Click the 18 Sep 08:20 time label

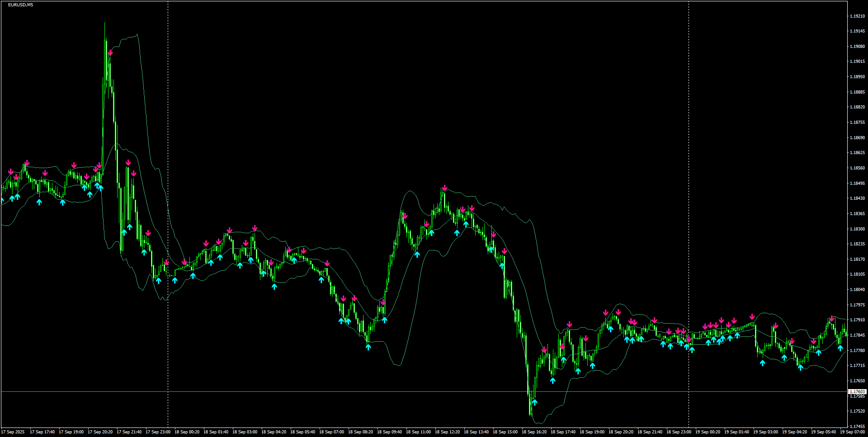pyautogui.click(x=360, y=432)
